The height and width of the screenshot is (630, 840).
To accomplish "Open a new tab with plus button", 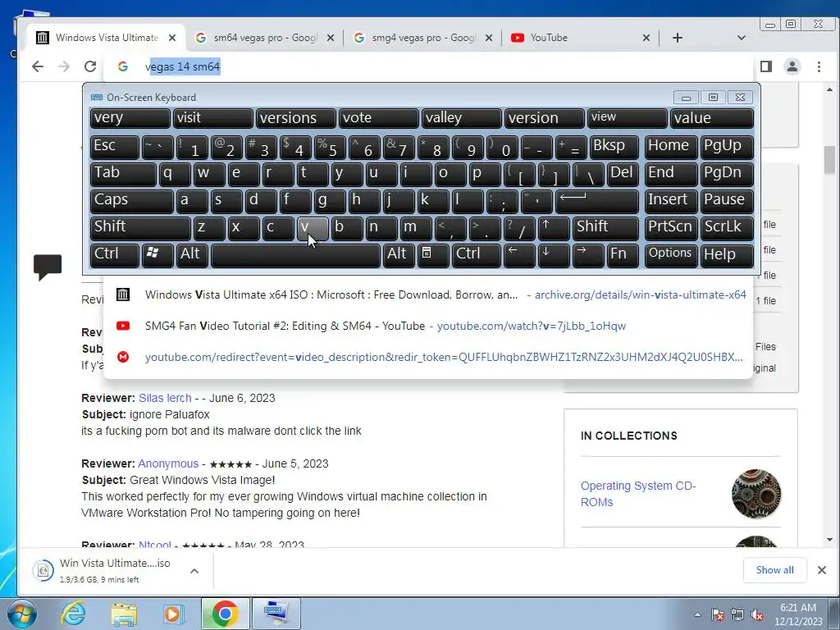I will click(x=677, y=38).
